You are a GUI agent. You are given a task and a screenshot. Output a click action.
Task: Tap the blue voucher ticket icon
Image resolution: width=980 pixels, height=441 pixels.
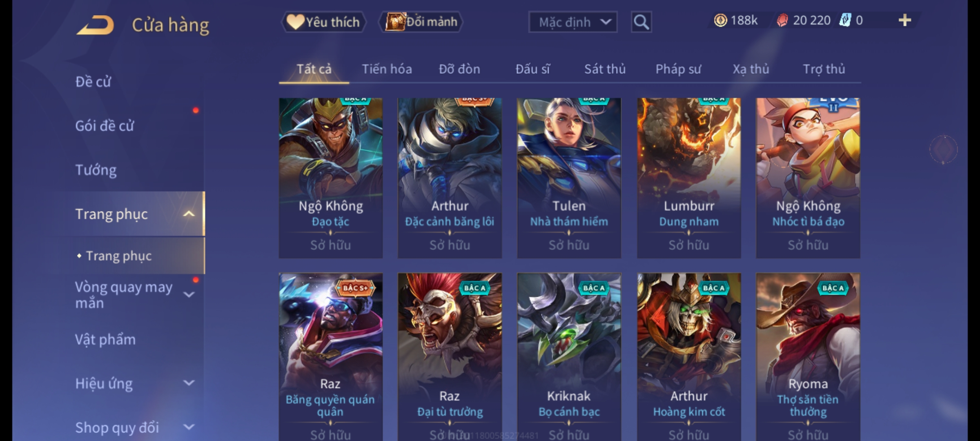coord(845,20)
